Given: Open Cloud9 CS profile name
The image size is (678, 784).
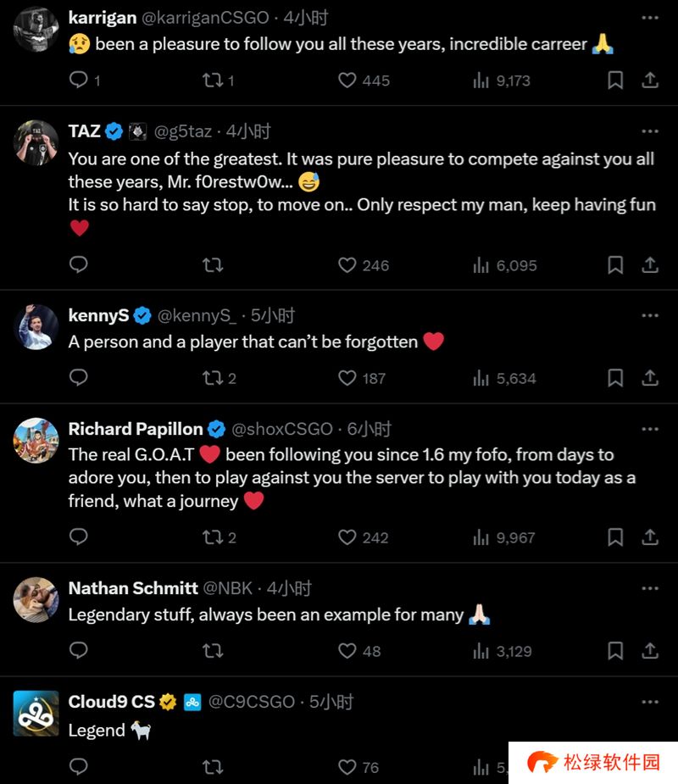Looking at the screenshot, I should coord(111,702).
